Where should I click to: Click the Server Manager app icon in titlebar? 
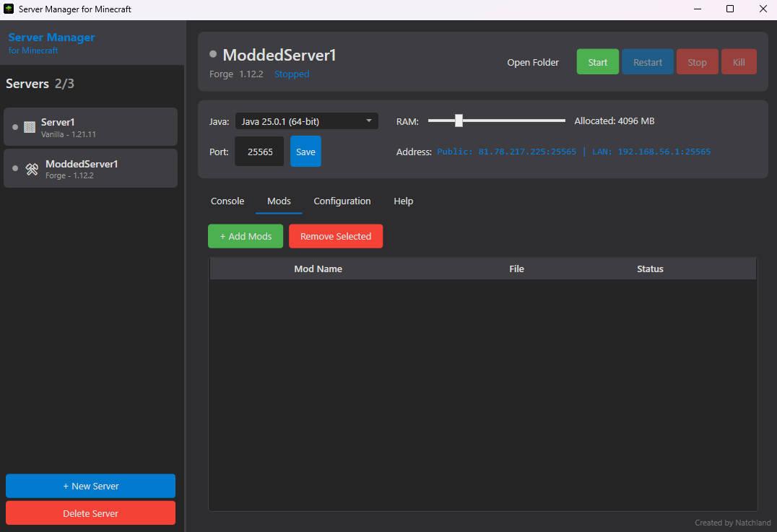7,9
